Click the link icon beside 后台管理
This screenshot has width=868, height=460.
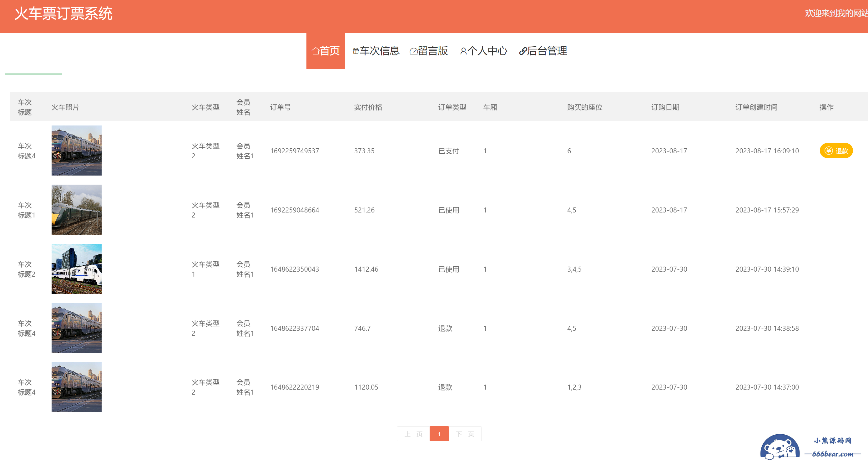click(x=523, y=51)
